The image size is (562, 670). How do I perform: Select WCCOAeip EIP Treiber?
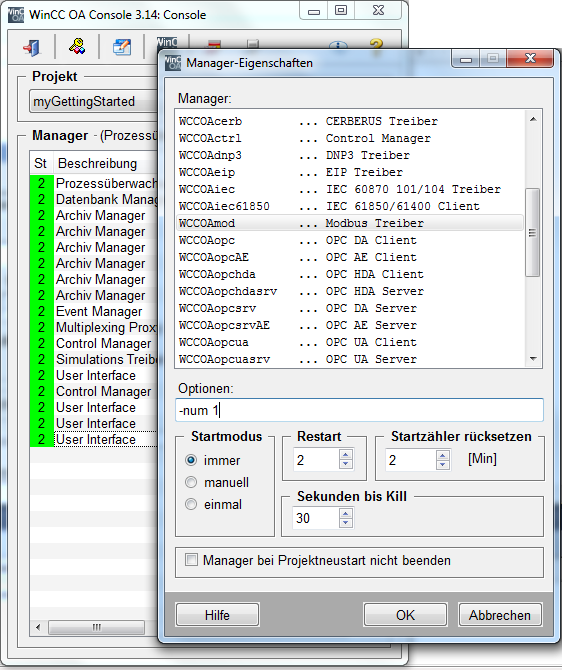click(350, 172)
